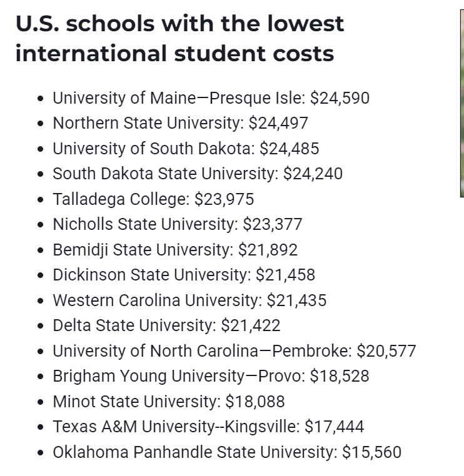This screenshot has width=464, height=476.
Task: Open the partially visible image on the right
Action: [461, 103]
